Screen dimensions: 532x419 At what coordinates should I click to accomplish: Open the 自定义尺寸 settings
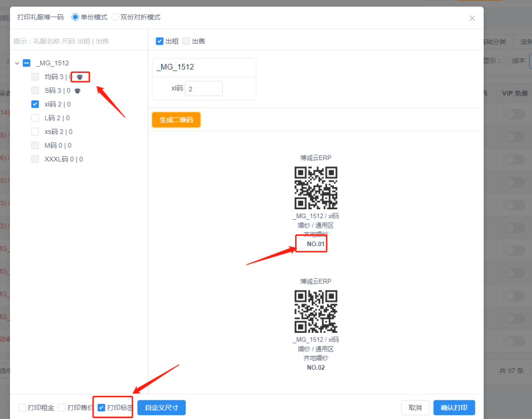[x=162, y=408]
